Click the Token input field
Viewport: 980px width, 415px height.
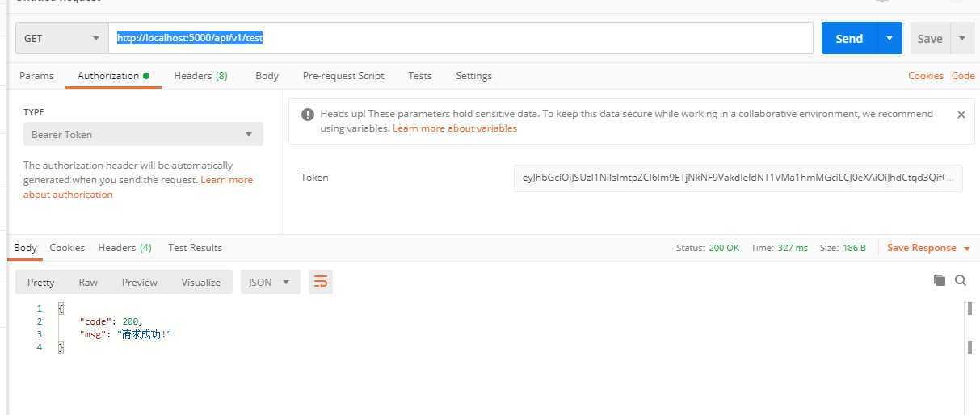click(738, 178)
